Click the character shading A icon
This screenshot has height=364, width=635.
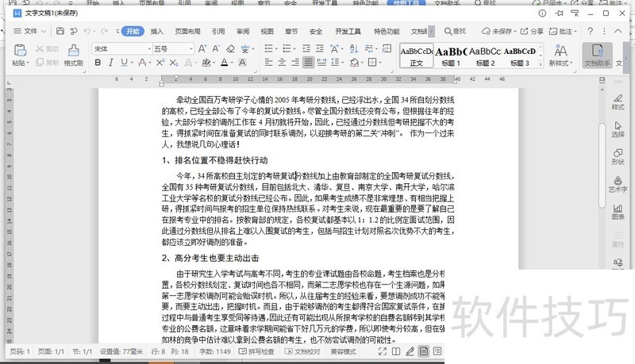tap(242, 63)
